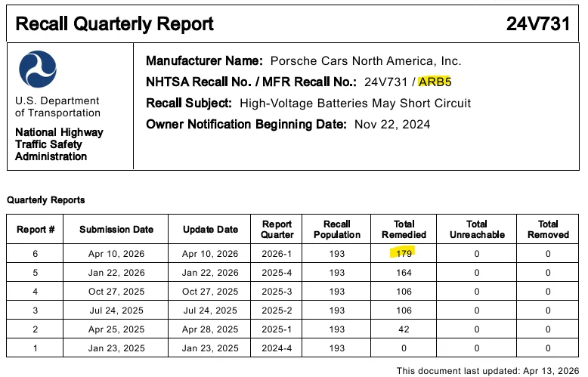The image size is (588, 377).
Task: Select submission date Oct 27, 2025
Action: pyautogui.click(x=116, y=292)
